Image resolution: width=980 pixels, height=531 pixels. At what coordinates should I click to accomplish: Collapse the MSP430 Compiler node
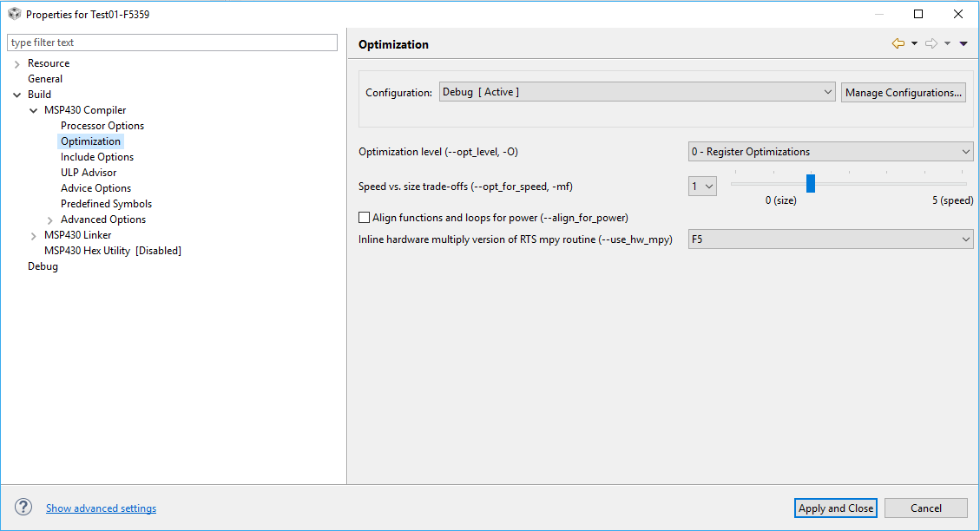(x=34, y=110)
